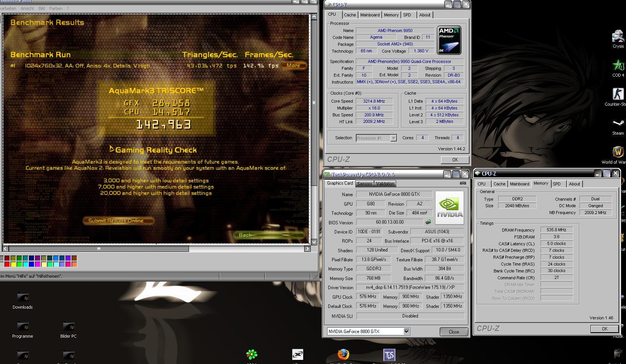The height and width of the screenshot is (364, 626).
Task: Click the 'AMD Phenom 9950' name field
Action: pos(395,31)
